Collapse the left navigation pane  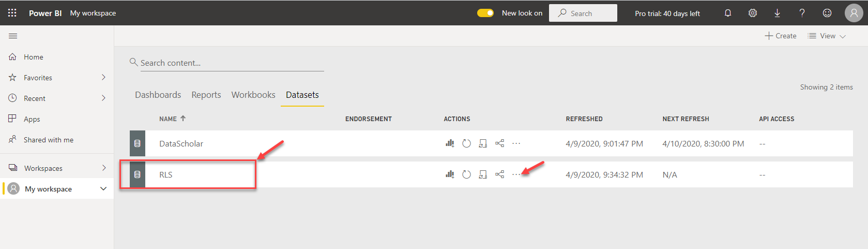point(13,36)
